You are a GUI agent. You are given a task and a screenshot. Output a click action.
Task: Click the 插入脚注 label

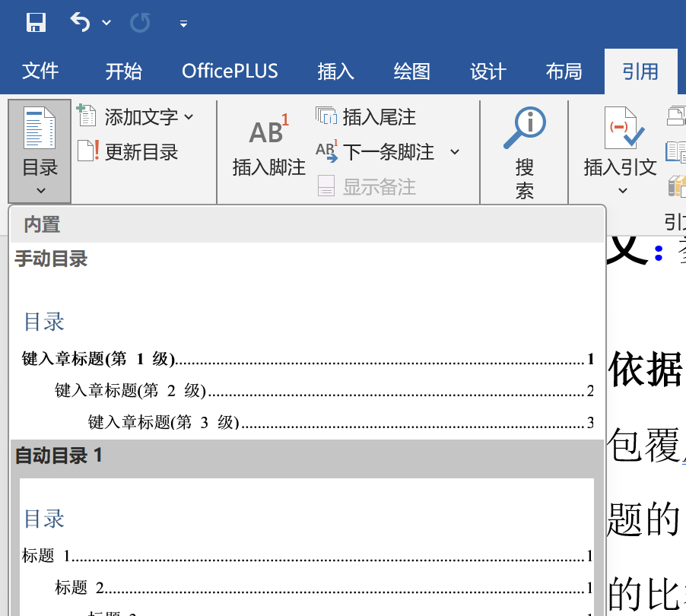(x=269, y=167)
